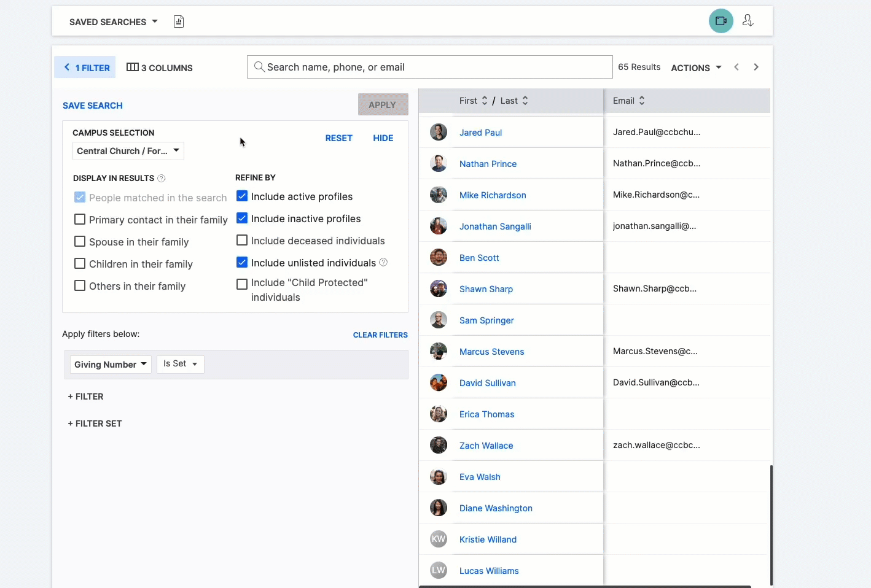
Task: Sort by First name arrows
Action: [x=485, y=101]
